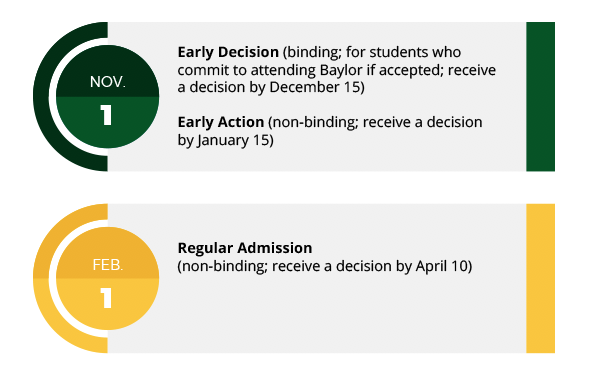The width and height of the screenshot is (598, 374).
Task: Click the word 'binding' after Early Decision
Action: click(312, 52)
